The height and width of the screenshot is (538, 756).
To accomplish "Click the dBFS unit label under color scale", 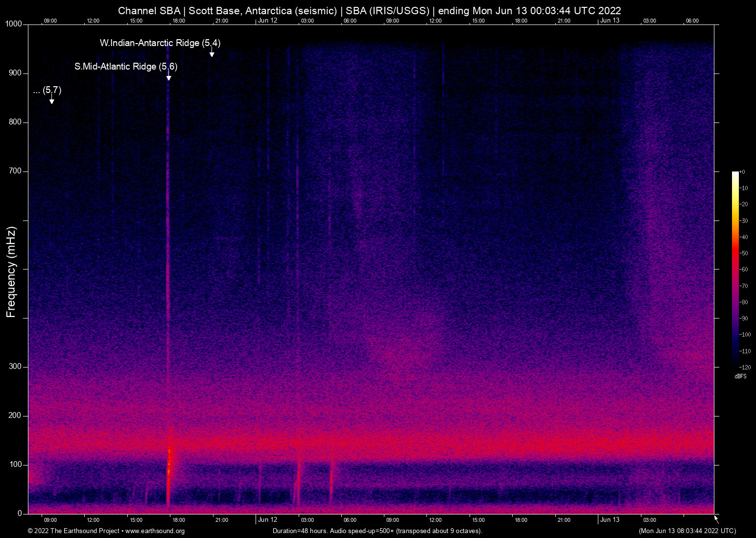I will coord(740,376).
